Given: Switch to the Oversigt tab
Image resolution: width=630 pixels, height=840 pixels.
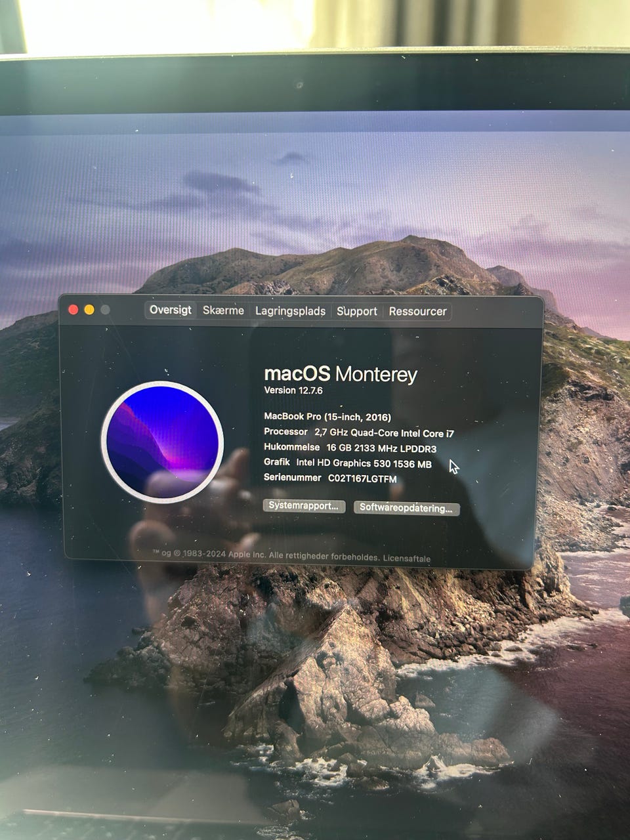Looking at the screenshot, I should (x=171, y=310).
